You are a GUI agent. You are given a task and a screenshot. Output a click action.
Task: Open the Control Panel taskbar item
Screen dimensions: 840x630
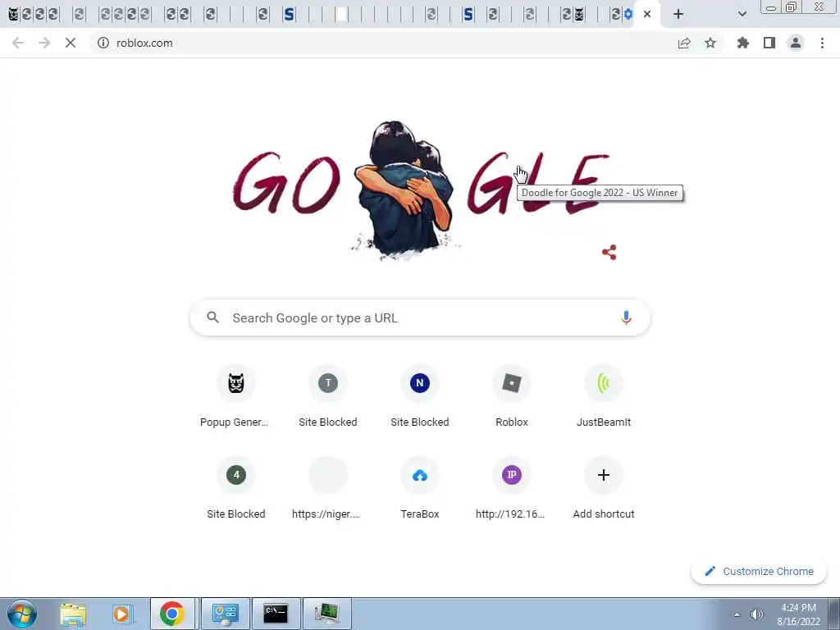[225, 614]
